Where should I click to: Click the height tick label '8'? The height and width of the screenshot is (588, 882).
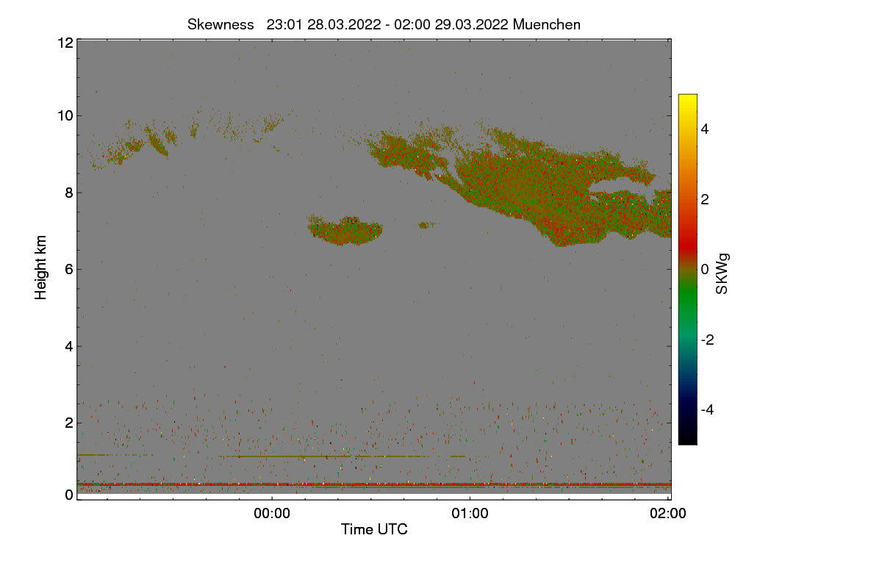coord(69,193)
